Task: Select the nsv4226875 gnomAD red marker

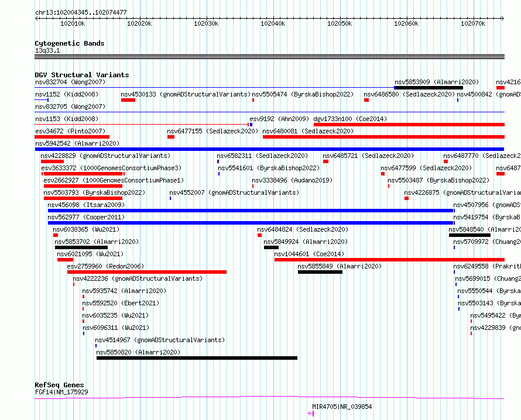Action: (x=406, y=198)
